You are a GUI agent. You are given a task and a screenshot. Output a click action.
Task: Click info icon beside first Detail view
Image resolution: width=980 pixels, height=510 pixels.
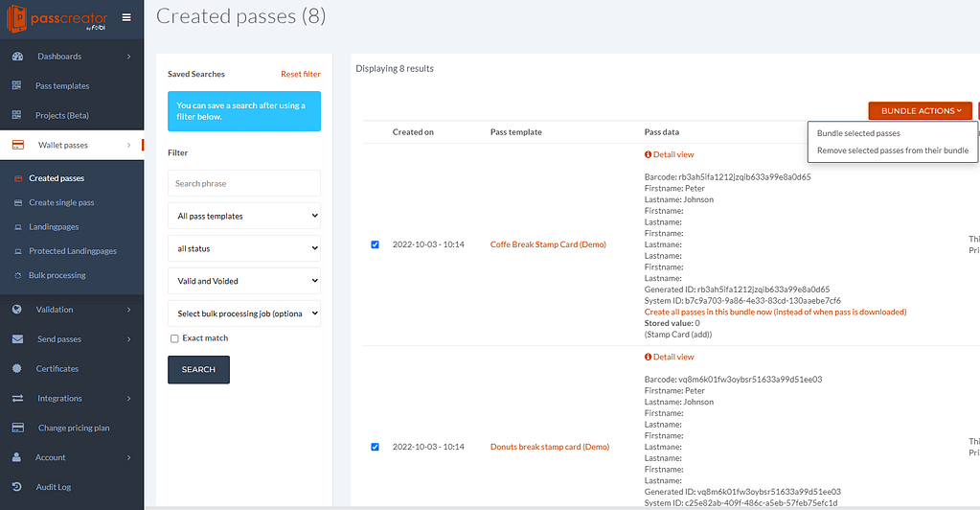tap(649, 154)
